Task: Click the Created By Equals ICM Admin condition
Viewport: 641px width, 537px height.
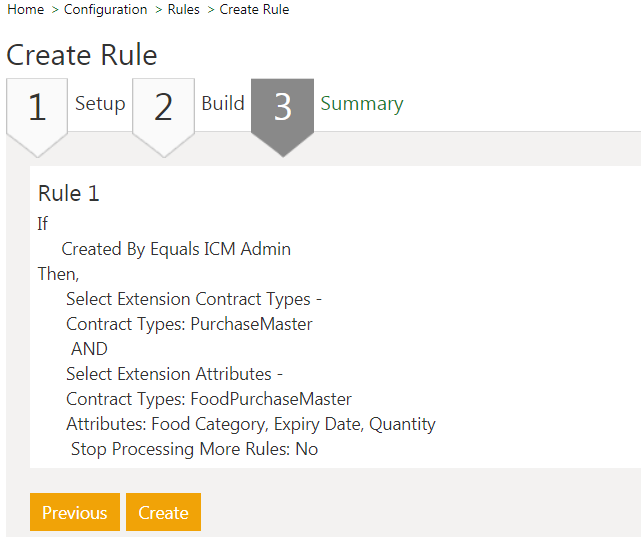Action: click(176, 249)
